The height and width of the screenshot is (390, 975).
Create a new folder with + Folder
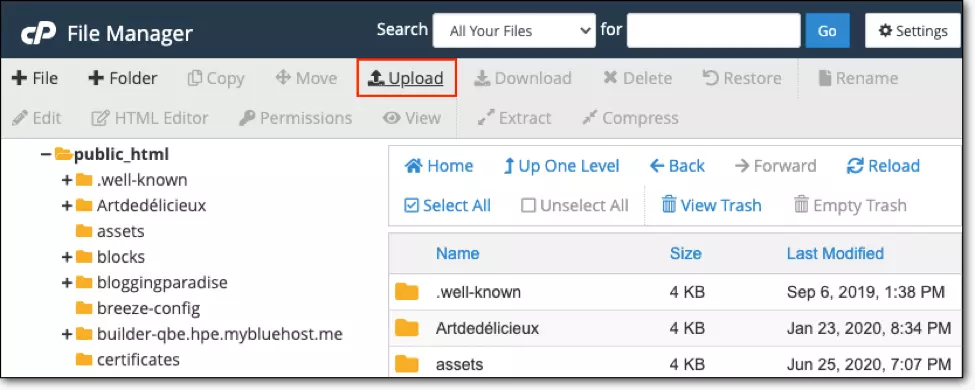coord(122,78)
